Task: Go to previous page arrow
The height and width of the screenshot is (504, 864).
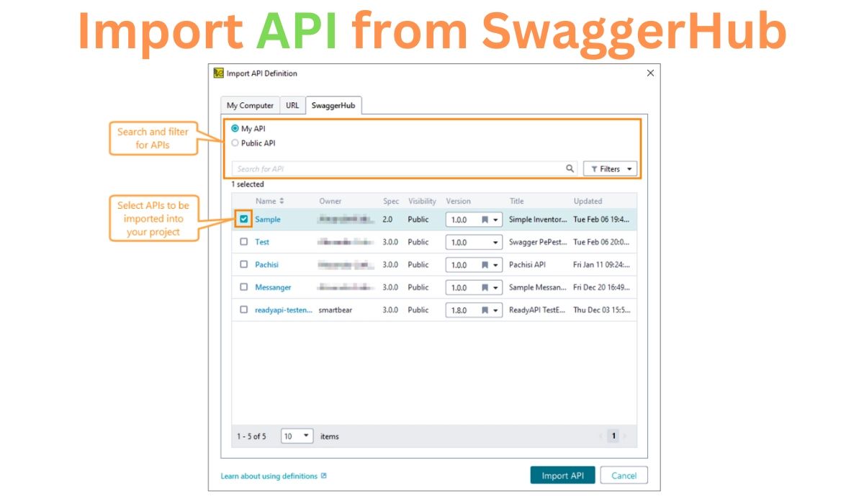Action: [601, 436]
